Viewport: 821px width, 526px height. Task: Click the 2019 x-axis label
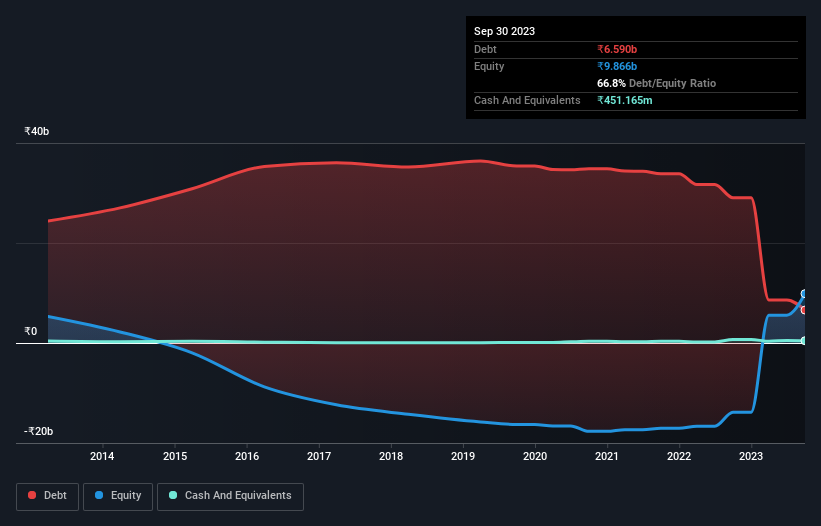pos(463,456)
